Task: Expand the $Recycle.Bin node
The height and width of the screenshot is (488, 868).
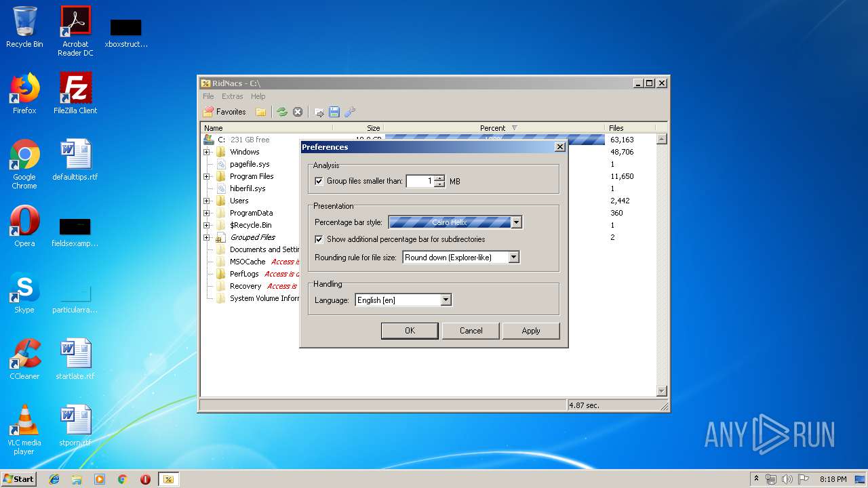Action: point(207,225)
